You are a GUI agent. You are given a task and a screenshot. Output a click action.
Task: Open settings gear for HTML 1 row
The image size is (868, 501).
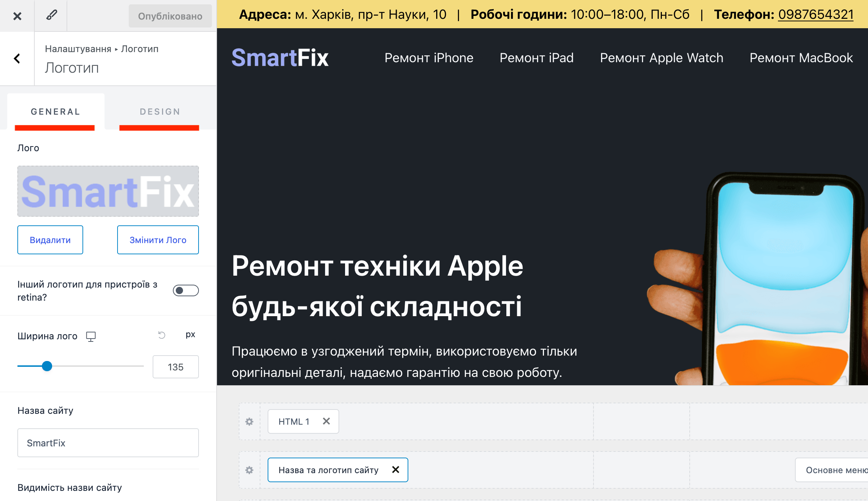click(x=250, y=422)
